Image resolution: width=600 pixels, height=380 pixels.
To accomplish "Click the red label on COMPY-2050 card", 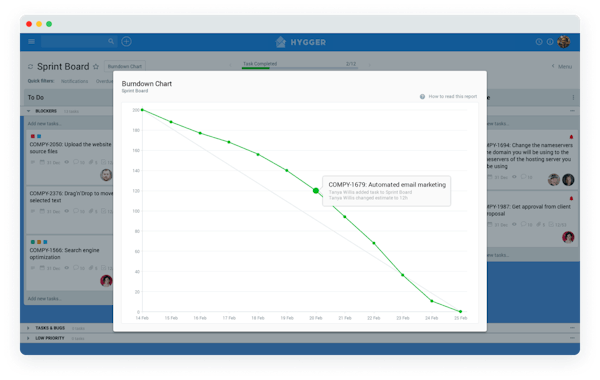I will tap(33, 136).
